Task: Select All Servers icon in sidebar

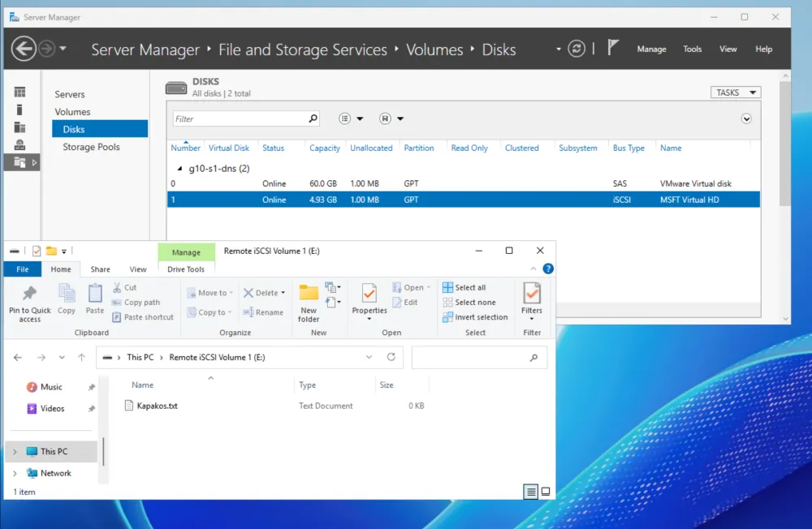Action: [x=19, y=127]
